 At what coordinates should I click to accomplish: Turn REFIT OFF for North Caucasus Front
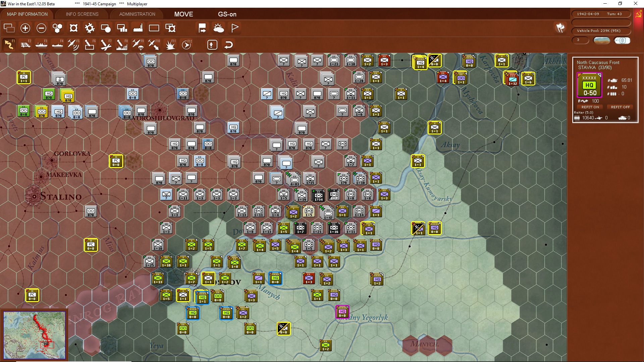[620, 107]
